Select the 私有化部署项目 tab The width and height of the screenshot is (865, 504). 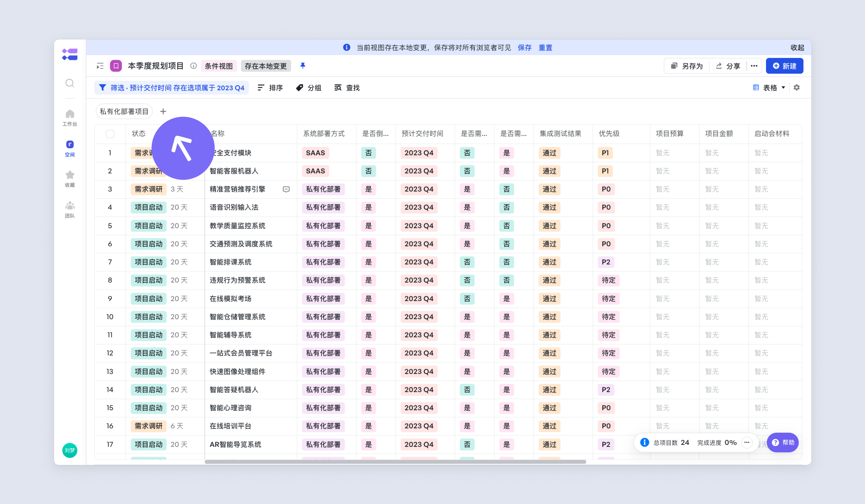[124, 112]
